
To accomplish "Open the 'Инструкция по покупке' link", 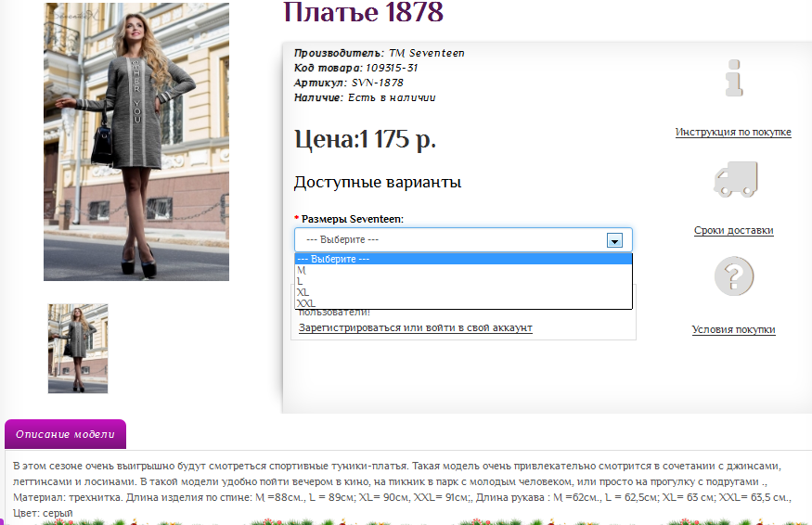I will point(733,132).
